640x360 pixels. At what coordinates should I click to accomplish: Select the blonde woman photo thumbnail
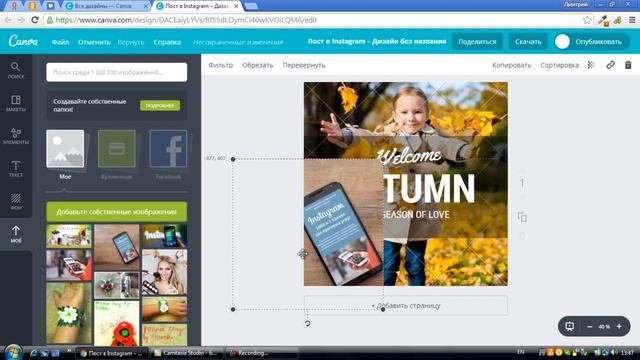coord(164,272)
